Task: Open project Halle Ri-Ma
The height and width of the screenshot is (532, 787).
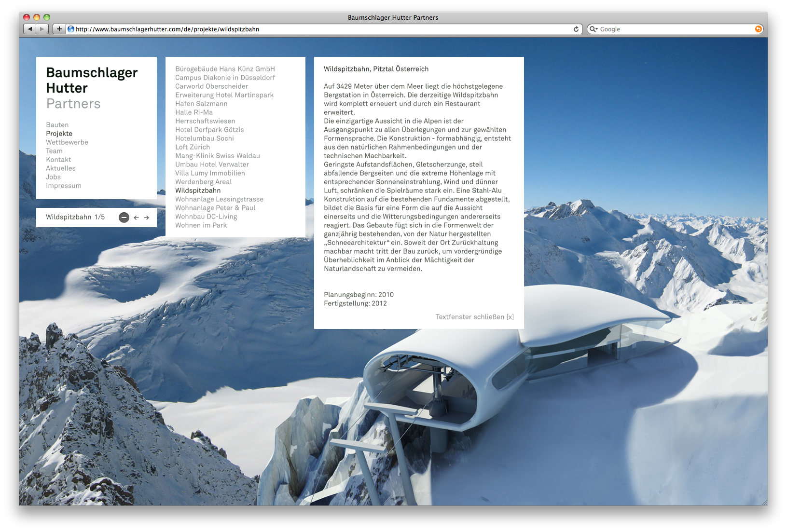Action: (194, 112)
